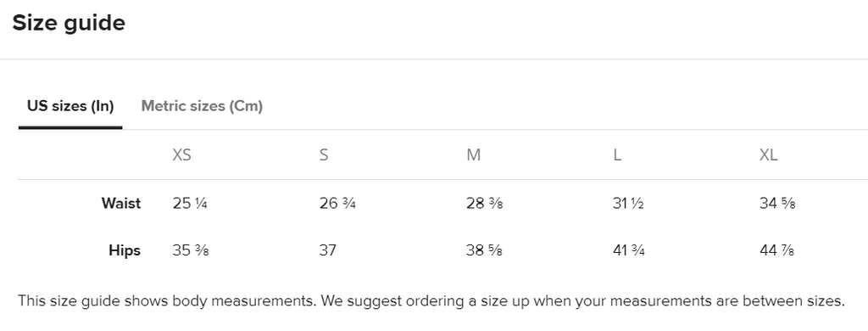Select the US sizes (In) tab
The width and height of the screenshot is (868, 331).
pos(70,106)
